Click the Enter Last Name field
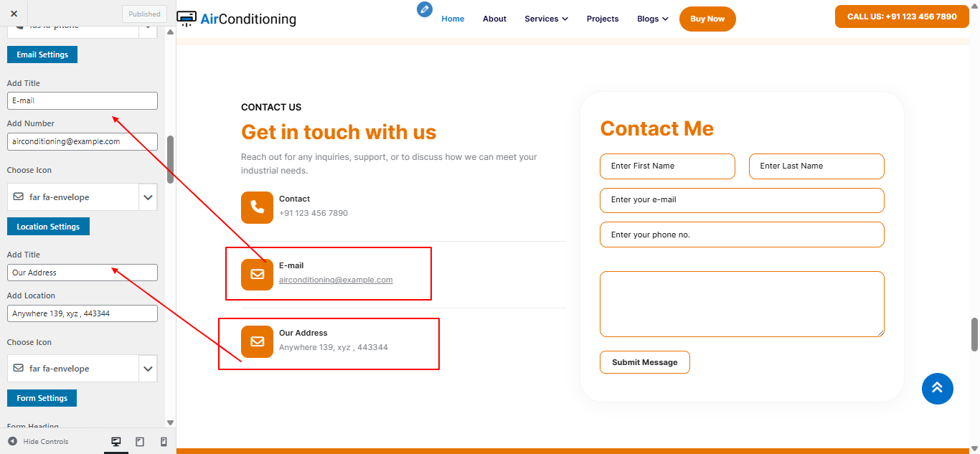Image resolution: width=980 pixels, height=454 pixels. (816, 166)
